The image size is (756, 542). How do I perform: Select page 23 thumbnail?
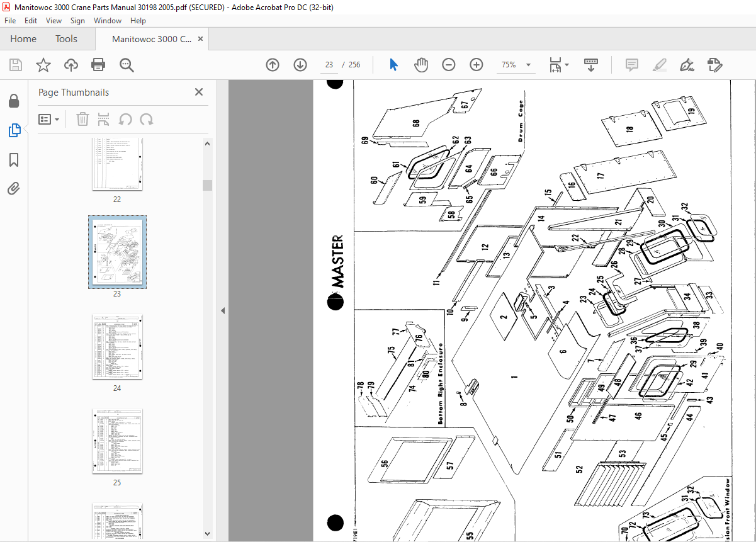point(117,252)
